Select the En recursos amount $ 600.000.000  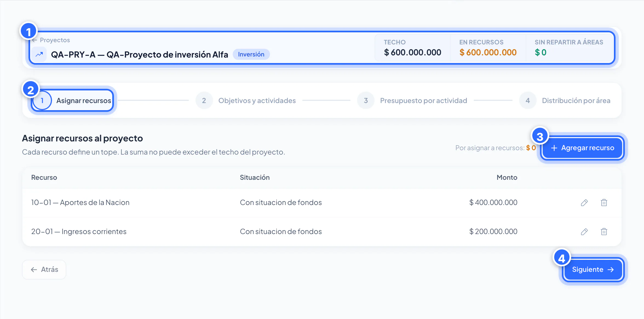click(488, 52)
